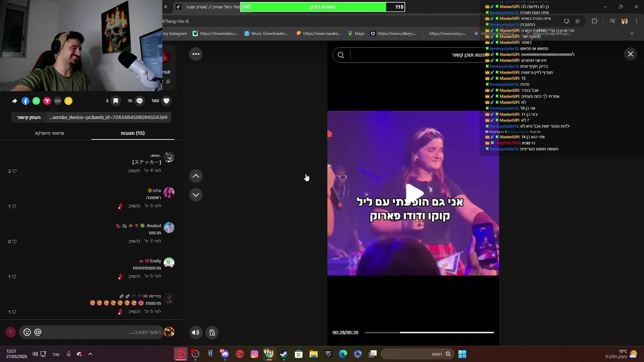Open the Music Downloader bookmark
This screenshot has height=362, width=644.
[x=266, y=34]
